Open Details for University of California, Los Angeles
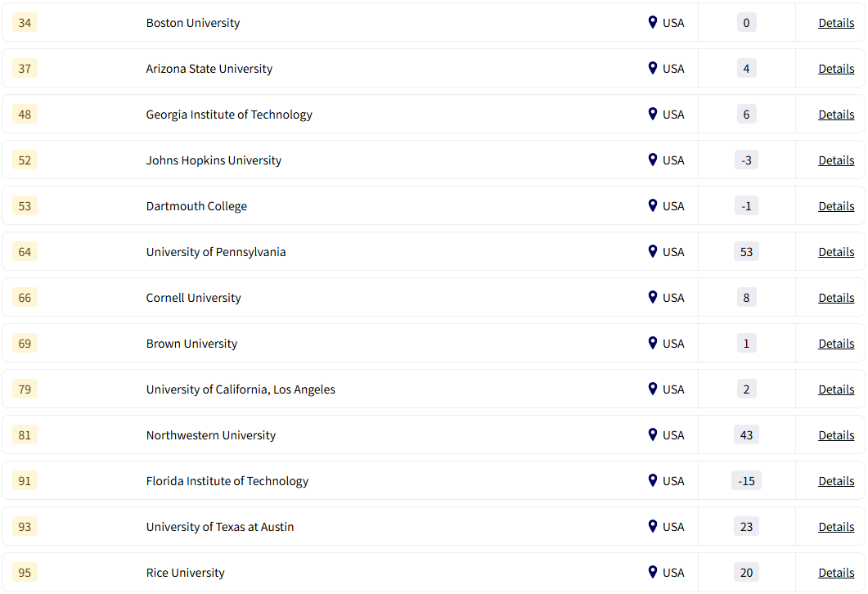 pos(836,389)
